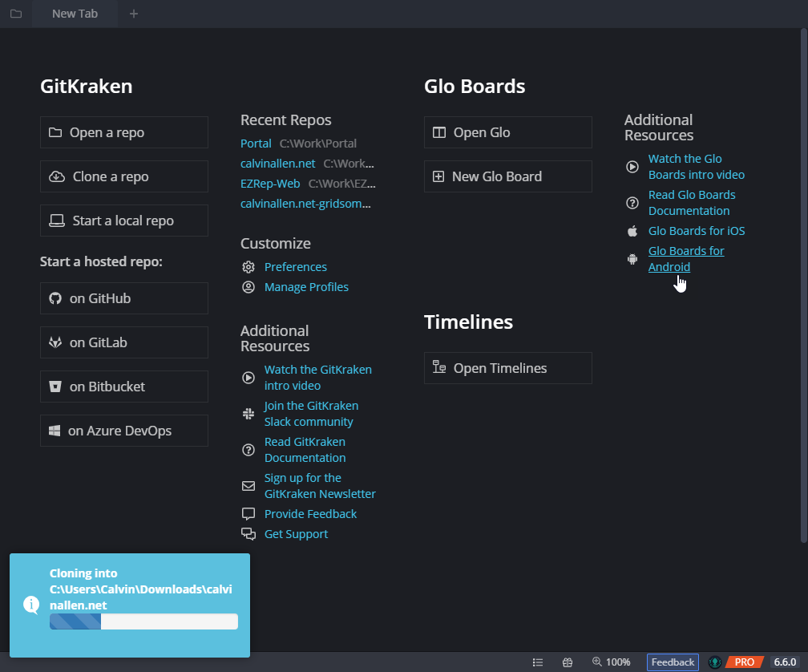808x672 pixels.
Task: Click the play icon beside Glo Boards intro video
Action: (x=632, y=167)
